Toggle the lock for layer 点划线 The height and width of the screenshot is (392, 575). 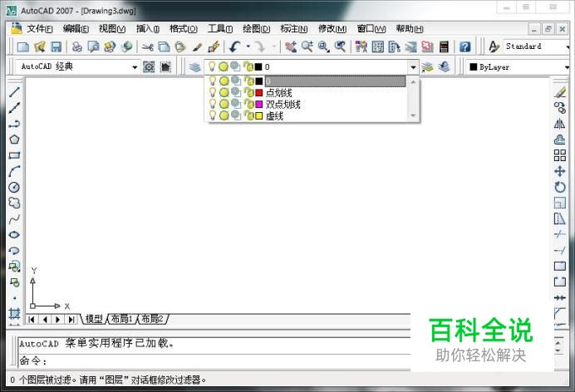pos(249,92)
